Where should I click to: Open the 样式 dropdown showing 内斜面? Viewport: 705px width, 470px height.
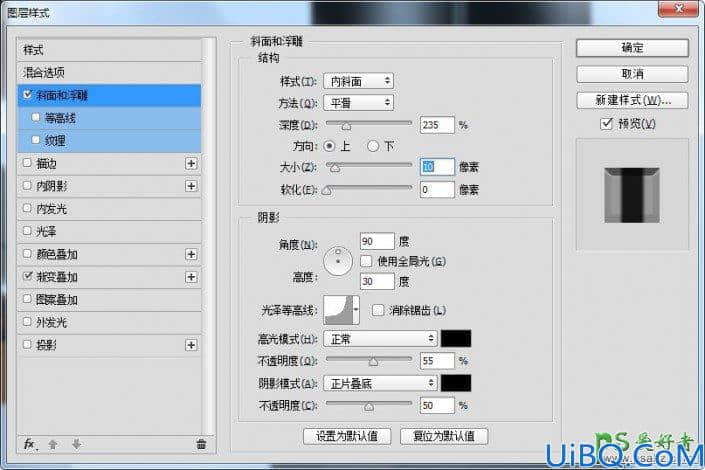(358, 81)
